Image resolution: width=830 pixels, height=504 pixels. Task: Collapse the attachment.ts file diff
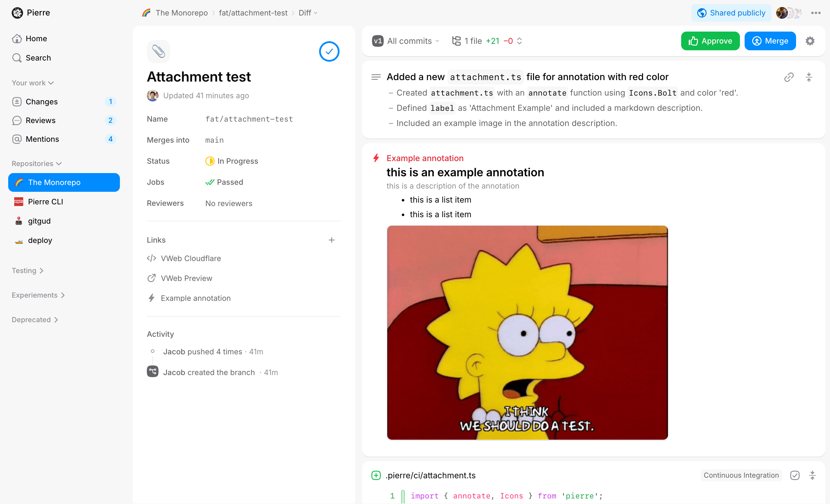pos(812,475)
